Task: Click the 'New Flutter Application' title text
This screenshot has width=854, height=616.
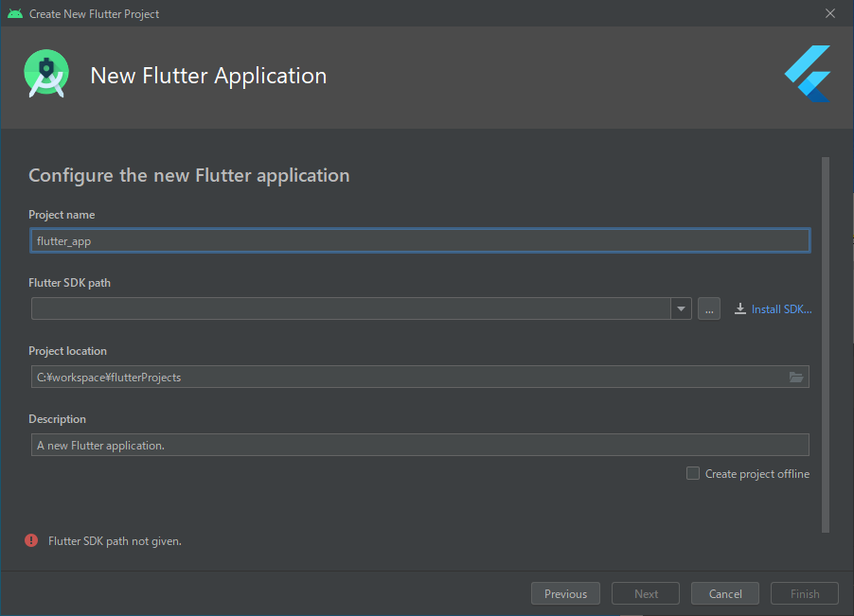Action: (208, 76)
